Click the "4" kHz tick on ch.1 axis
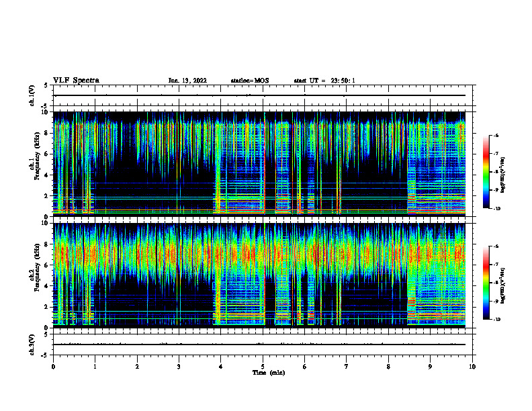Image resolution: width=532 pixels, height=411 pixels. 47,175
